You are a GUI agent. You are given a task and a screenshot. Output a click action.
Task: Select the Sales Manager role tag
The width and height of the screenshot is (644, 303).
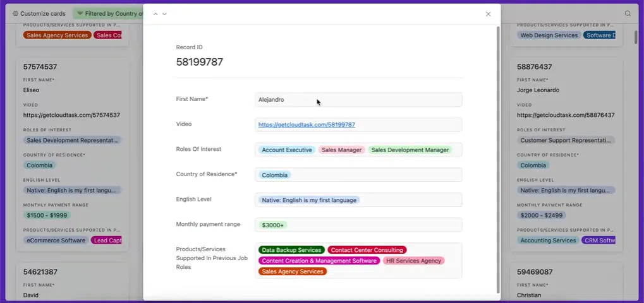[341, 150]
